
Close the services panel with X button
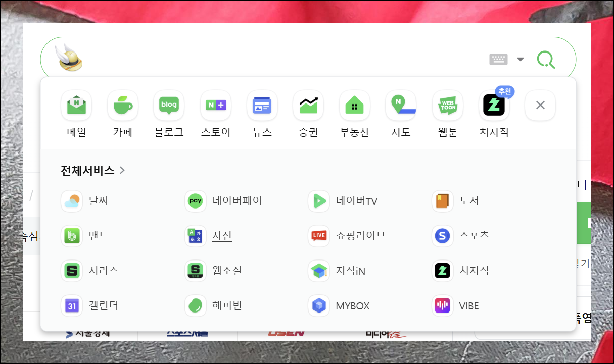[x=540, y=106]
